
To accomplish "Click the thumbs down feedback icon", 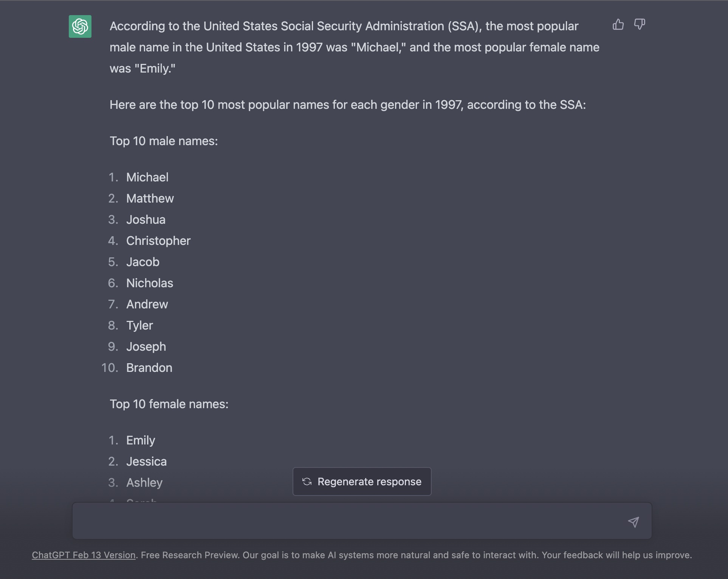I will pos(640,25).
